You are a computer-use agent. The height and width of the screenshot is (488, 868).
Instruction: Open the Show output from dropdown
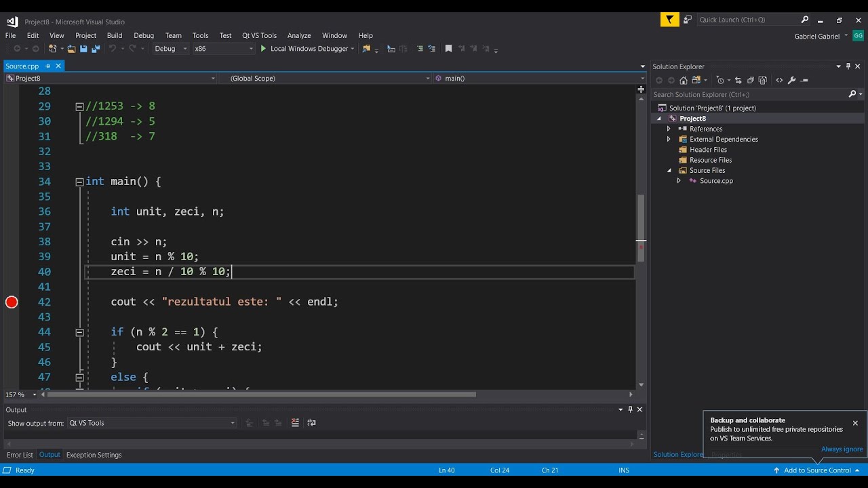point(152,423)
